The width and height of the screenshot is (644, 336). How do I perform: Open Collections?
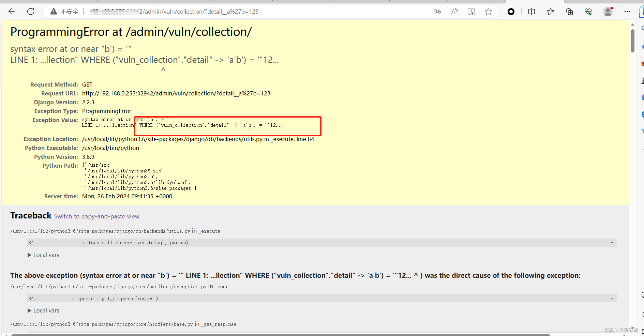coord(569,11)
